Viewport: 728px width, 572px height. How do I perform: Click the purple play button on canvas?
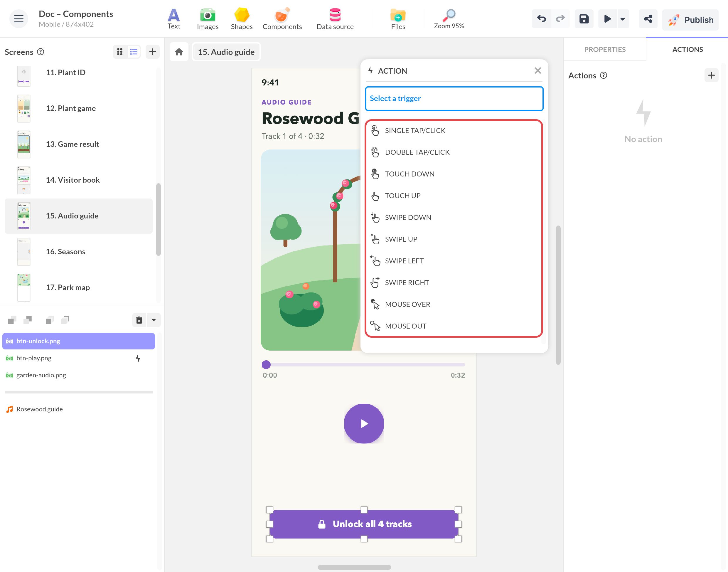click(x=364, y=424)
